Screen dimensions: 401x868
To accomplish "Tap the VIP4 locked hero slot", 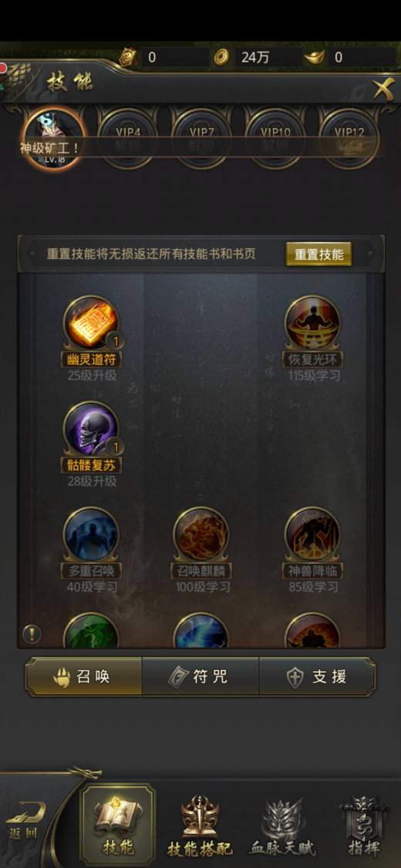I will (x=128, y=139).
